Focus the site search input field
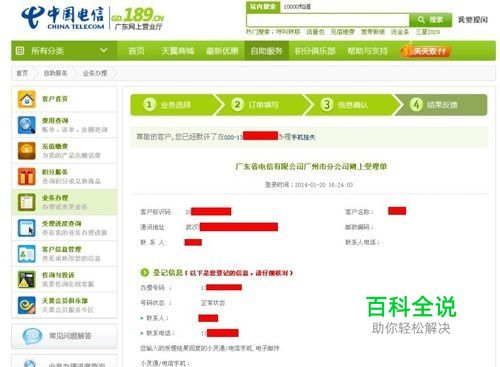This screenshot has width=500, height=367. 328,20
